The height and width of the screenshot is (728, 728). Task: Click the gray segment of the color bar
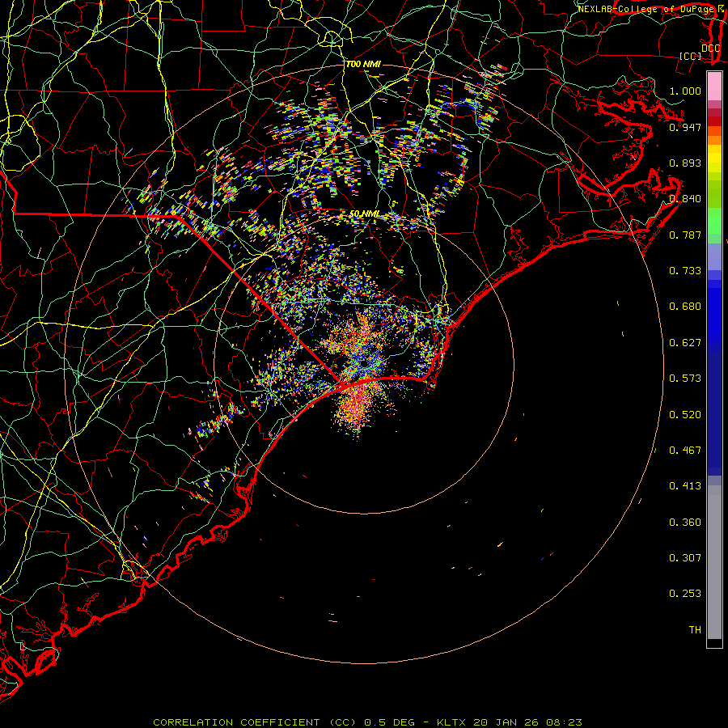tap(714, 562)
